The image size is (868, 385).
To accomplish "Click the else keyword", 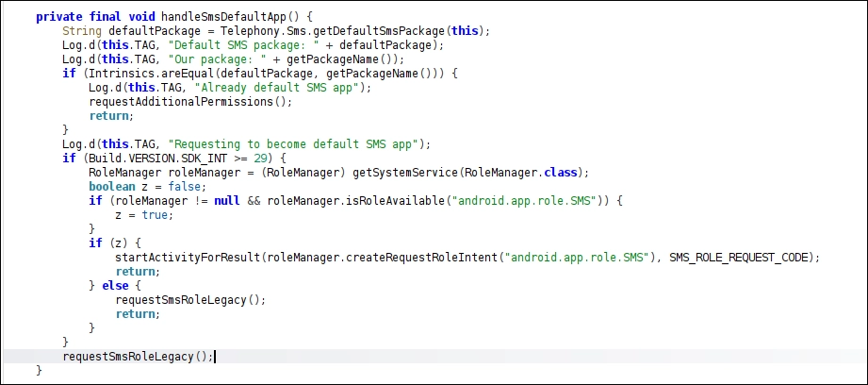I will click(x=115, y=287).
